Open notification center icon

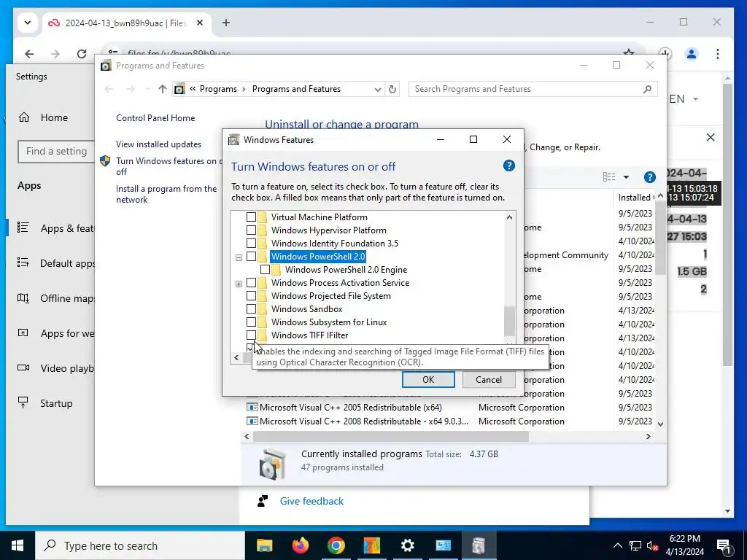724,545
